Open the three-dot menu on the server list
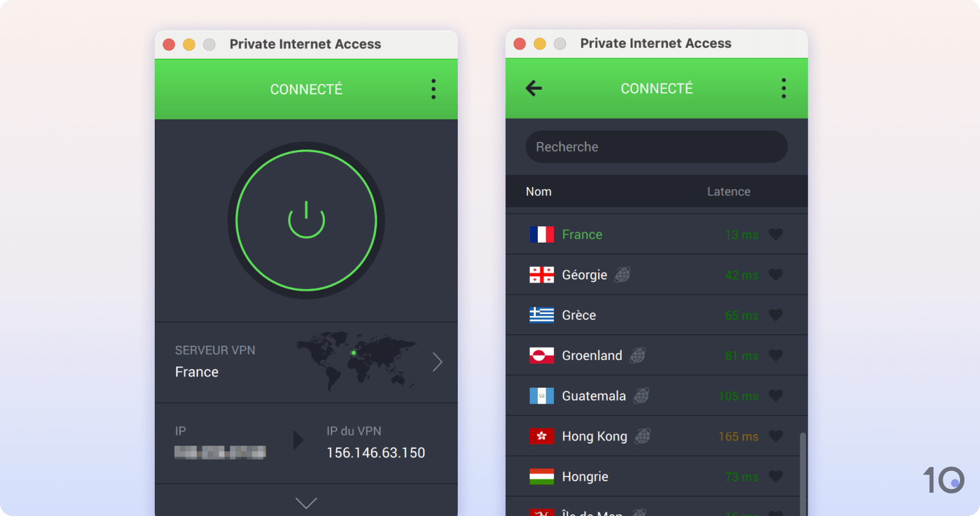This screenshot has width=980, height=516. (x=783, y=88)
